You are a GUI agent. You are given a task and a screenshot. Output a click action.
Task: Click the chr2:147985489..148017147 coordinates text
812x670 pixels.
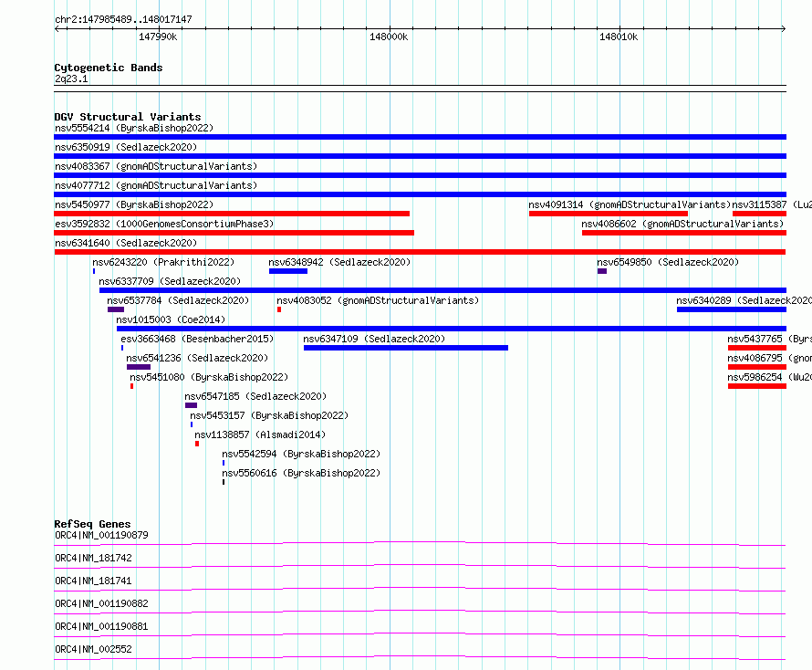pyautogui.click(x=123, y=19)
